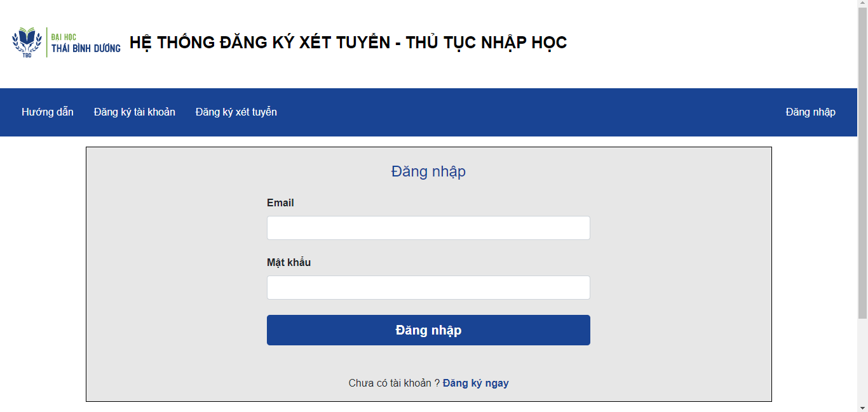
Task: Click the scrollbar down arrow
Action: click(863, 407)
